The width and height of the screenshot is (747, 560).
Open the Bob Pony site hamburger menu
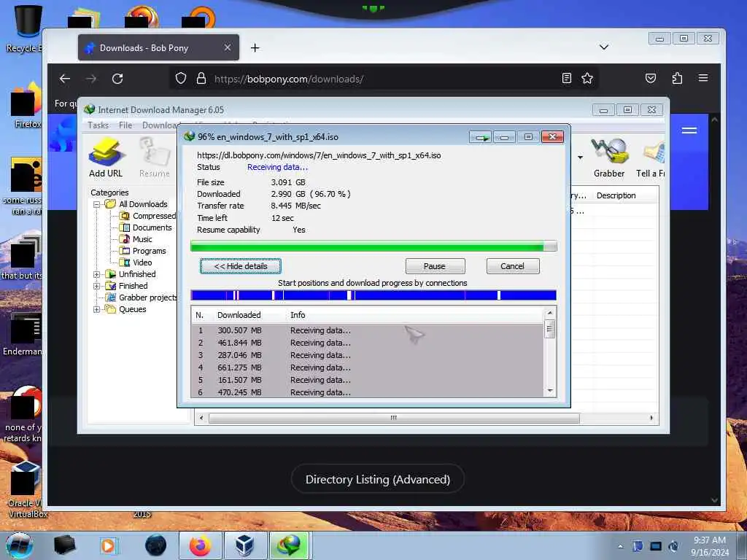click(689, 131)
